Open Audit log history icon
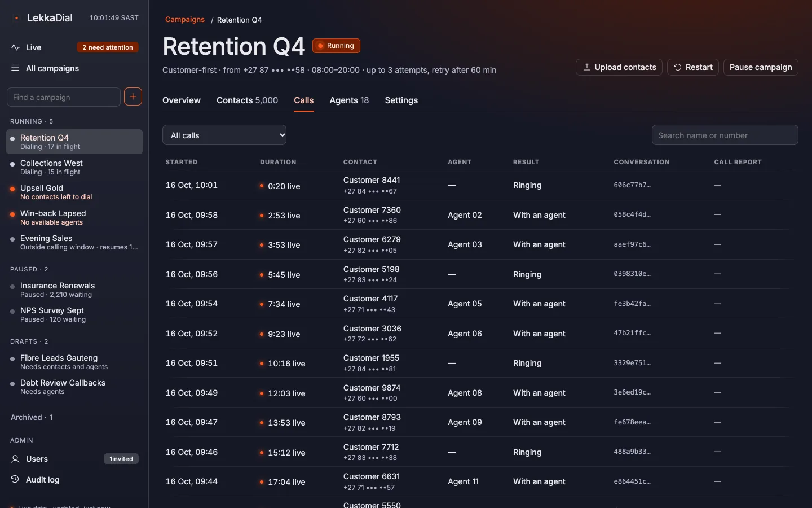This screenshot has height=508, width=812. coord(15,480)
